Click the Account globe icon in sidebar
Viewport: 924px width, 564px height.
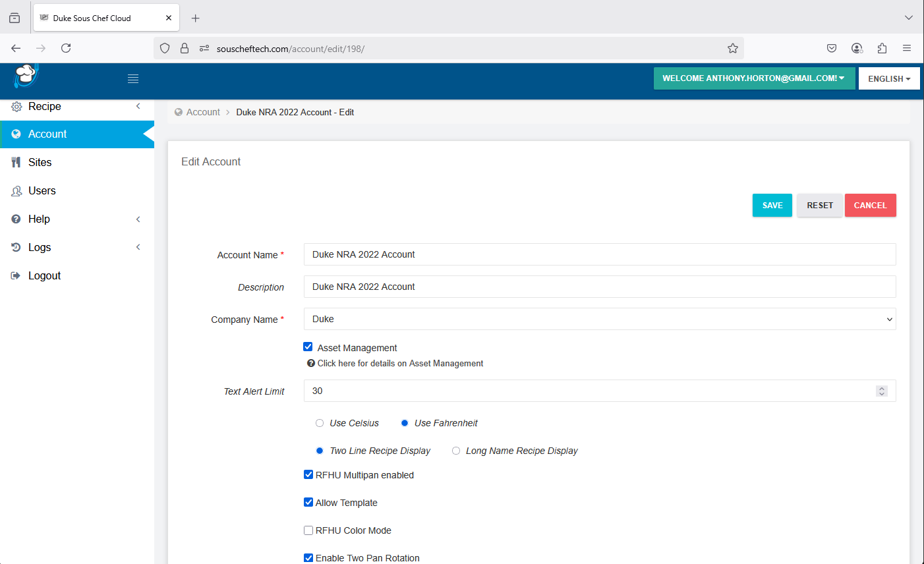point(16,134)
